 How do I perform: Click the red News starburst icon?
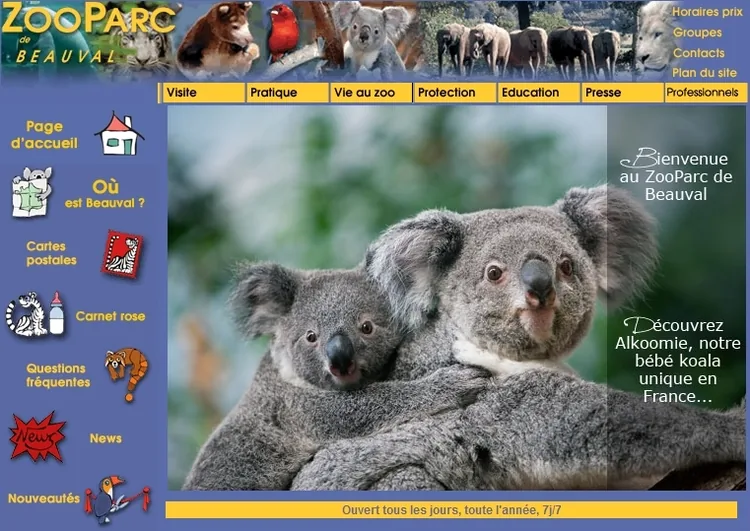(x=37, y=437)
